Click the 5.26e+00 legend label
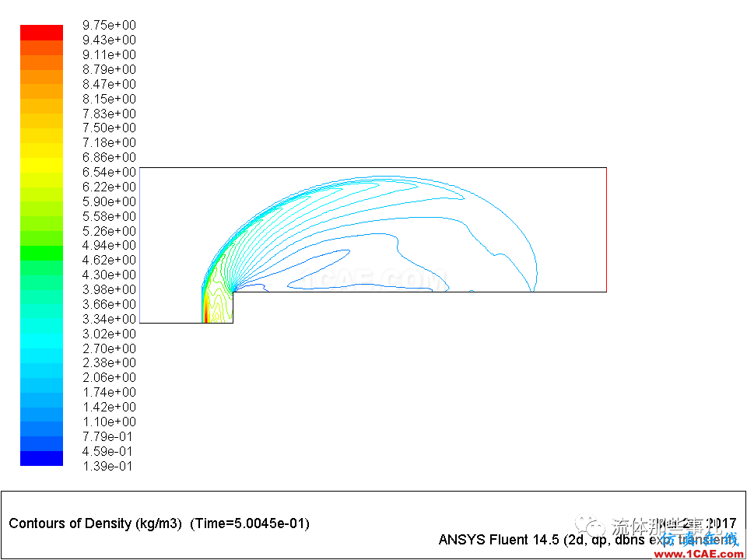Viewport: 747px width, 560px height. pos(109,232)
